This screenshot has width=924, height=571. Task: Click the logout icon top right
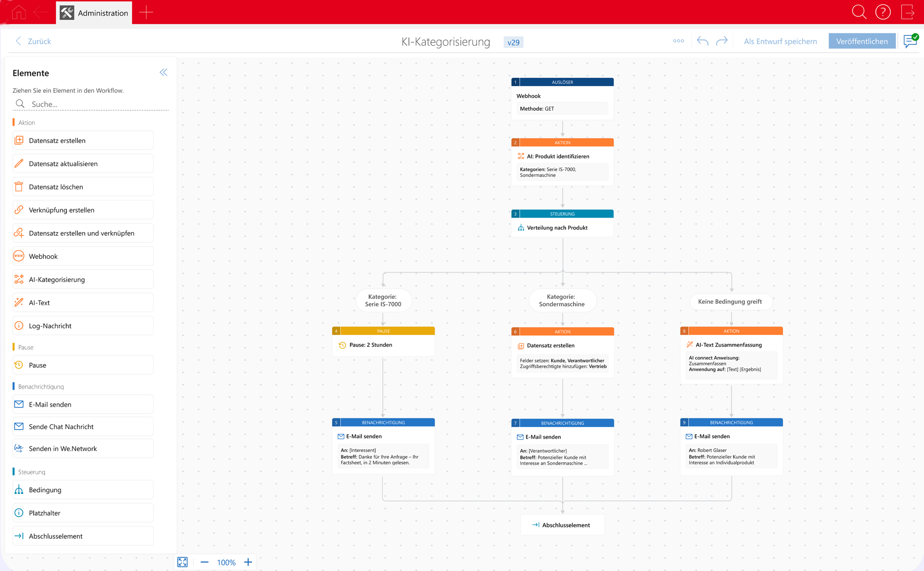pos(908,12)
